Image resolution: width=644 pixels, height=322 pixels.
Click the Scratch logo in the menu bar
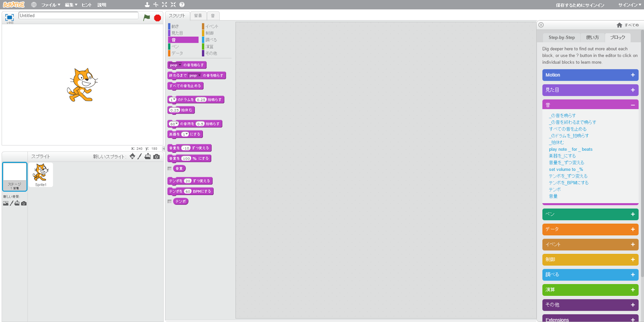click(14, 5)
